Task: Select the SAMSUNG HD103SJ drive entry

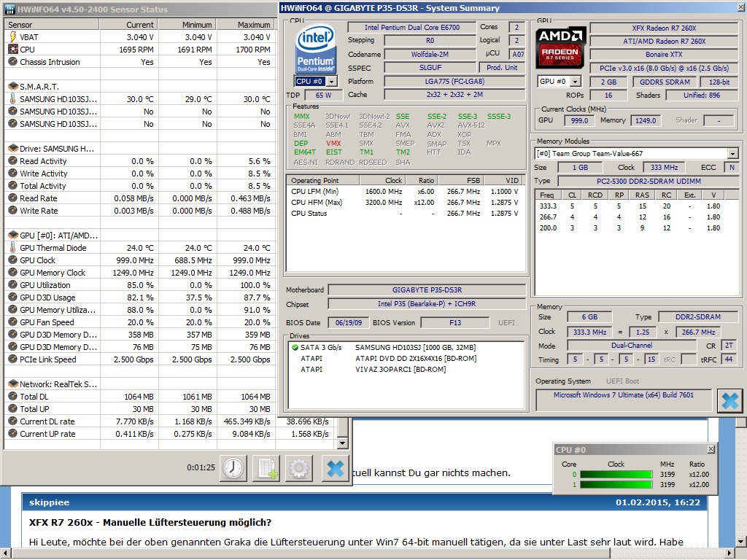Action: point(406,348)
